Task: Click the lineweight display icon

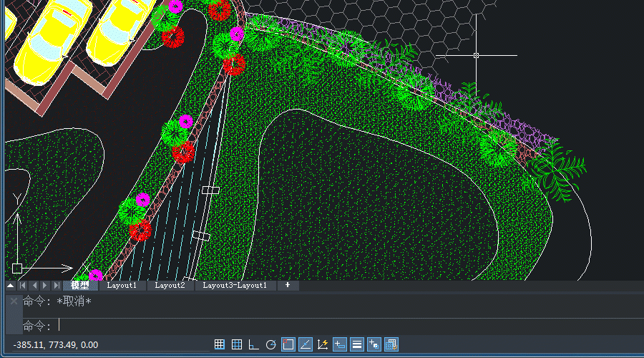Action: point(356,344)
